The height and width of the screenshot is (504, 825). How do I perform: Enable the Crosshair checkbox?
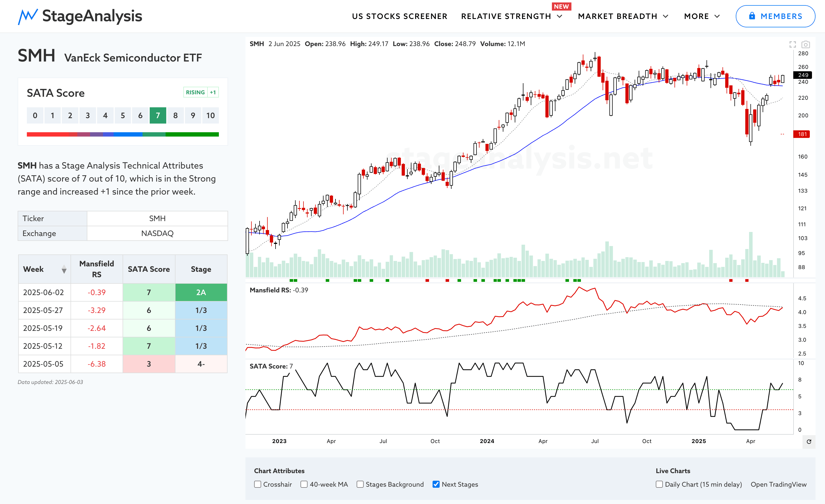coord(257,484)
